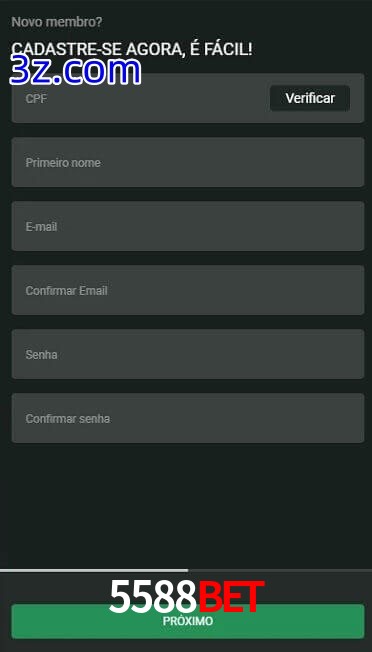Click the 'Confirmar Email' placeholder text
372x652 pixels.
pos(67,291)
